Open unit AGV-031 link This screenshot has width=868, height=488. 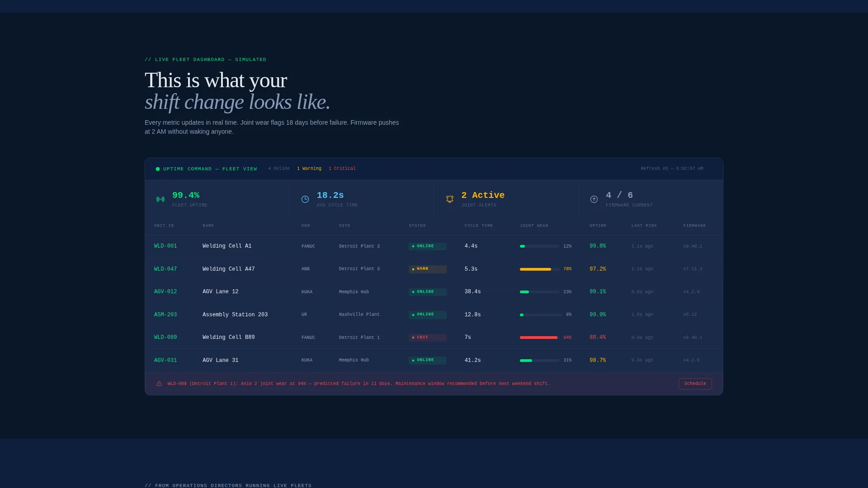coord(165,360)
